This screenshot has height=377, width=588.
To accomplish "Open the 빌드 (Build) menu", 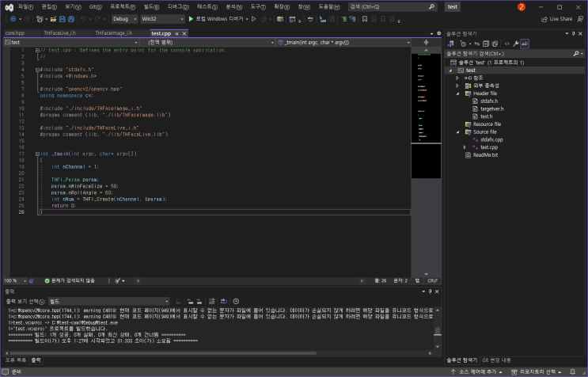I will click(150, 6).
